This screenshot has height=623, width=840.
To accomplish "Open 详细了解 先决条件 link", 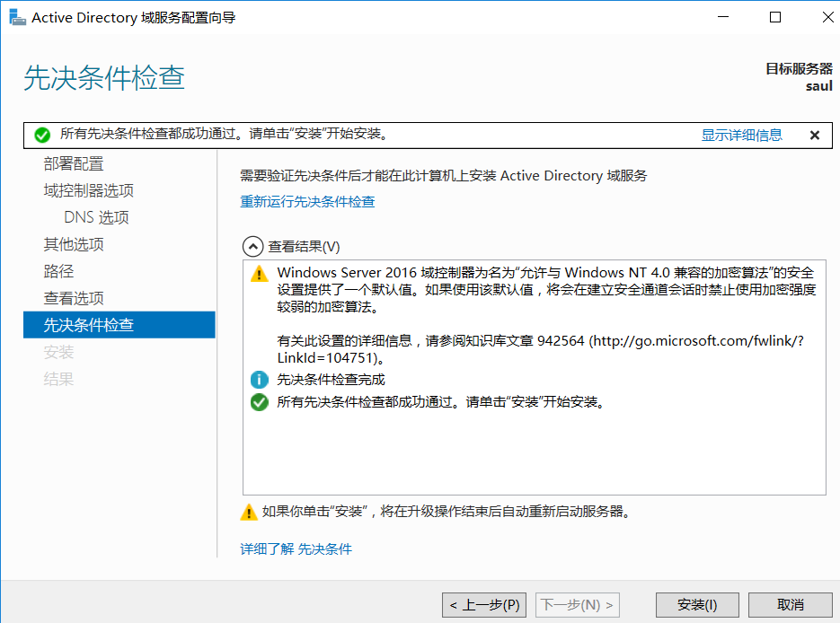I will 296,549.
